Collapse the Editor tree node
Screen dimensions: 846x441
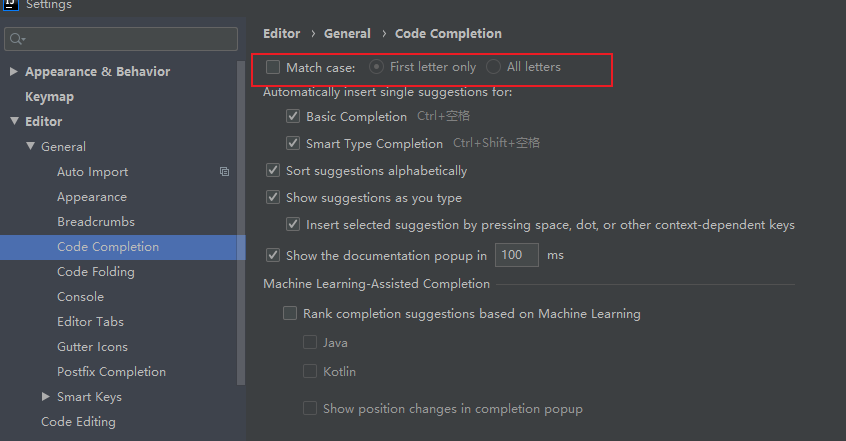tap(14, 122)
